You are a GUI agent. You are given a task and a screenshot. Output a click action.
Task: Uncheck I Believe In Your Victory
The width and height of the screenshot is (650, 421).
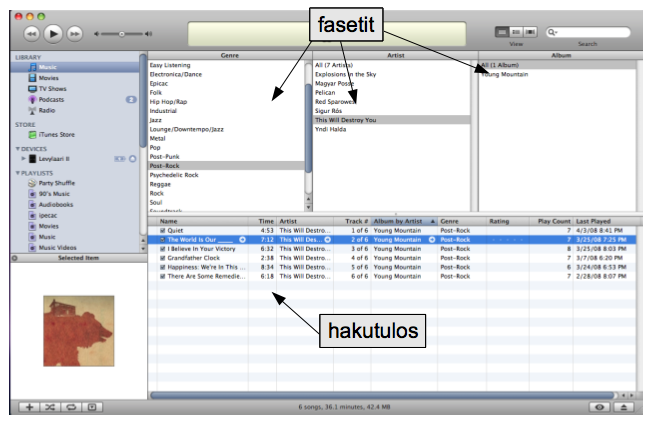pos(162,249)
